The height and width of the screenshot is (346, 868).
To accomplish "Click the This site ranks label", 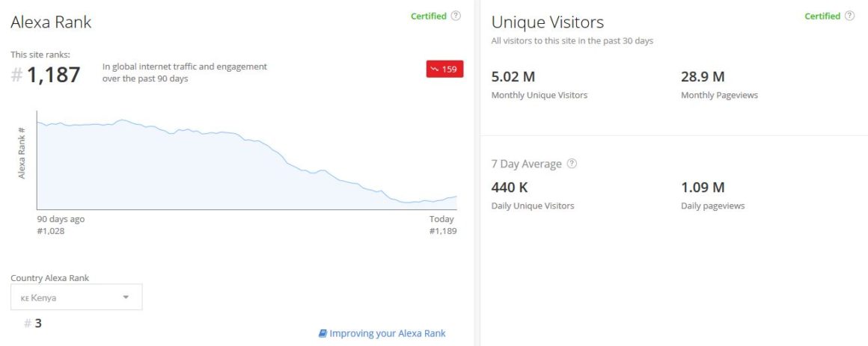I will 40,55.
